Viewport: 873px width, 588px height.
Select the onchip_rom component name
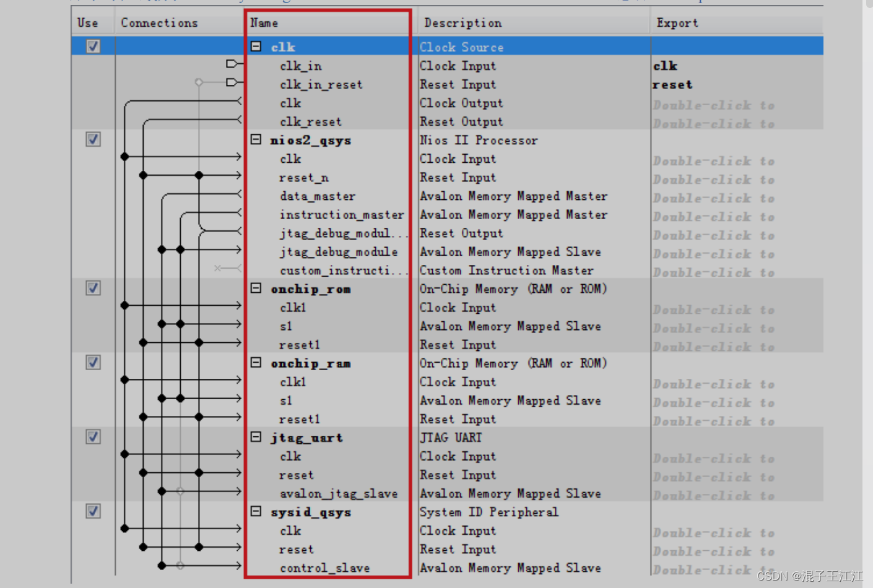(311, 289)
